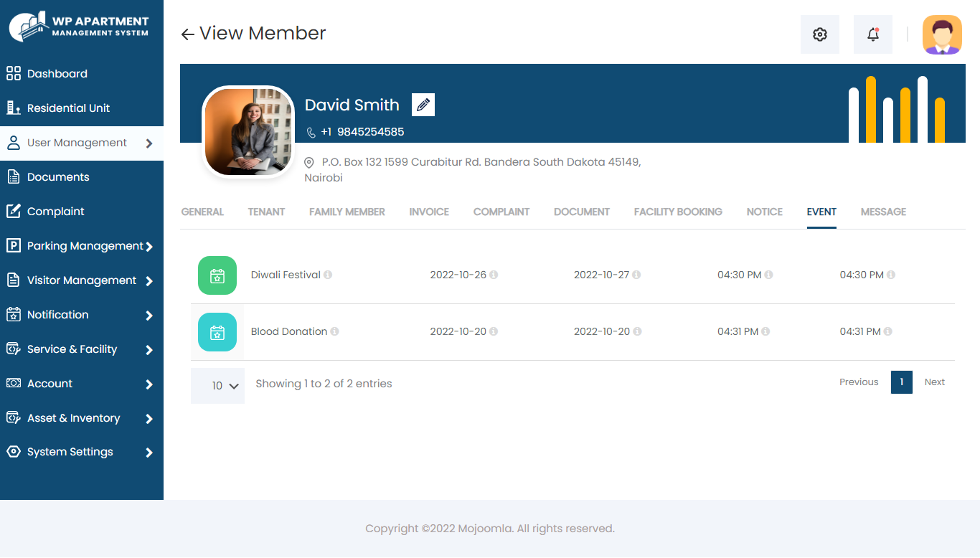Switch to the Notice tab
Image resolution: width=980 pixels, height=558 pixels.
click(765, 212)
